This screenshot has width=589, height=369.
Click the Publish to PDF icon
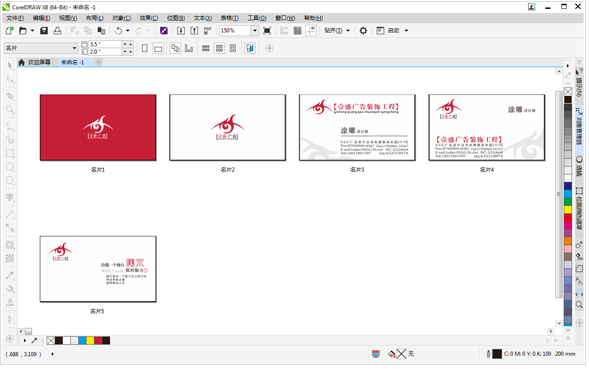click(x=208, y=31)
